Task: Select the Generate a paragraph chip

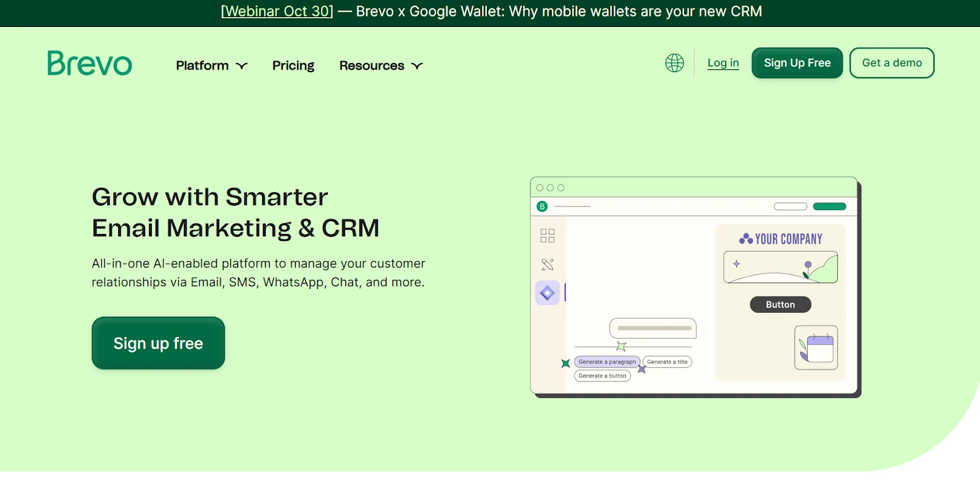Action: (x=607, y=362)
